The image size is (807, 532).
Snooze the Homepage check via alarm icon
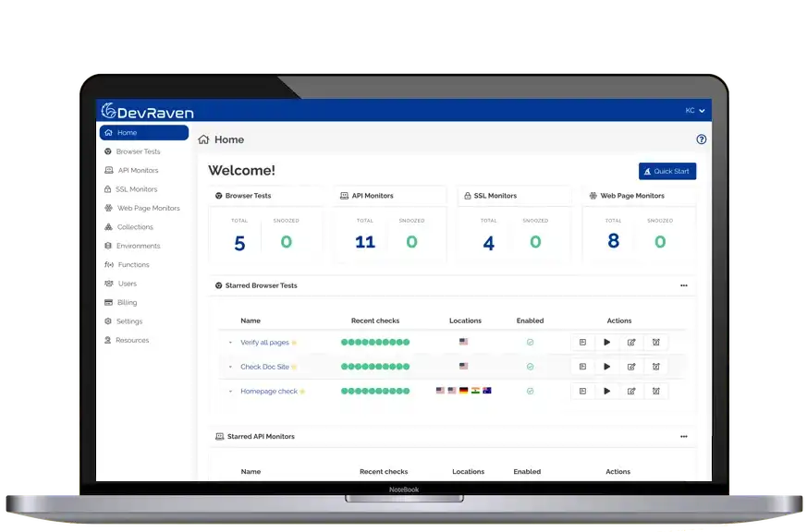(655, 390)
